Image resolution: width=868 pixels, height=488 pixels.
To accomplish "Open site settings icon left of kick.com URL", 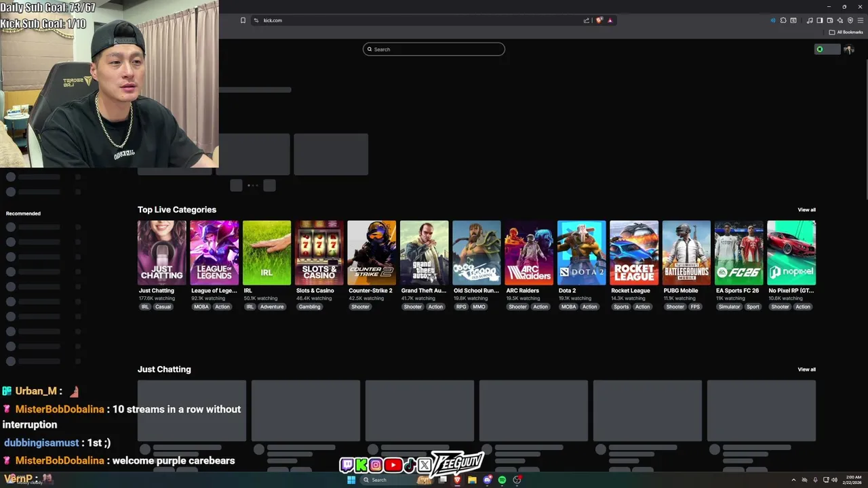I will pyautogui.click(x=256, y=20).
